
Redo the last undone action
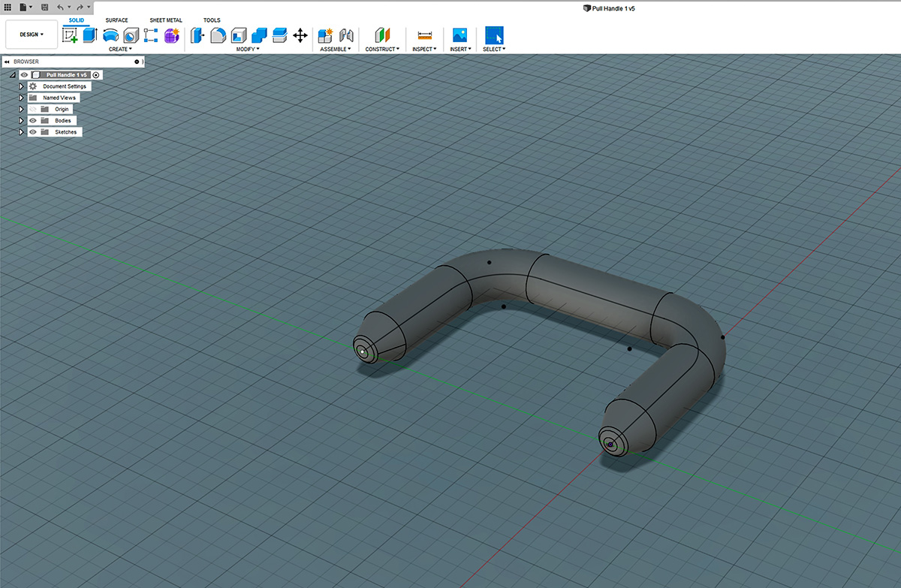(80, 7)
